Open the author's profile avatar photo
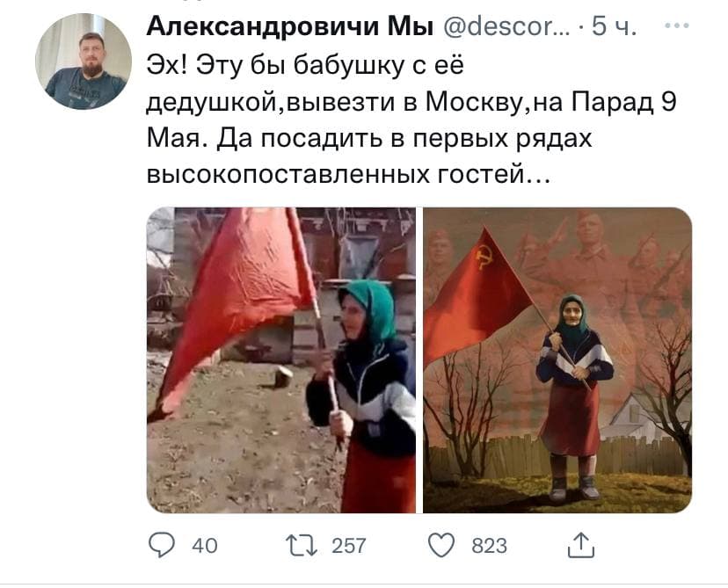Screen dimensions: 728x588 coord(84,62)
